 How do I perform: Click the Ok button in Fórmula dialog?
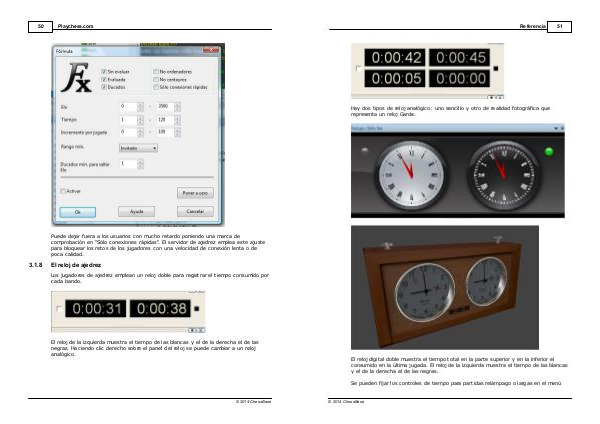pos(78,212)
